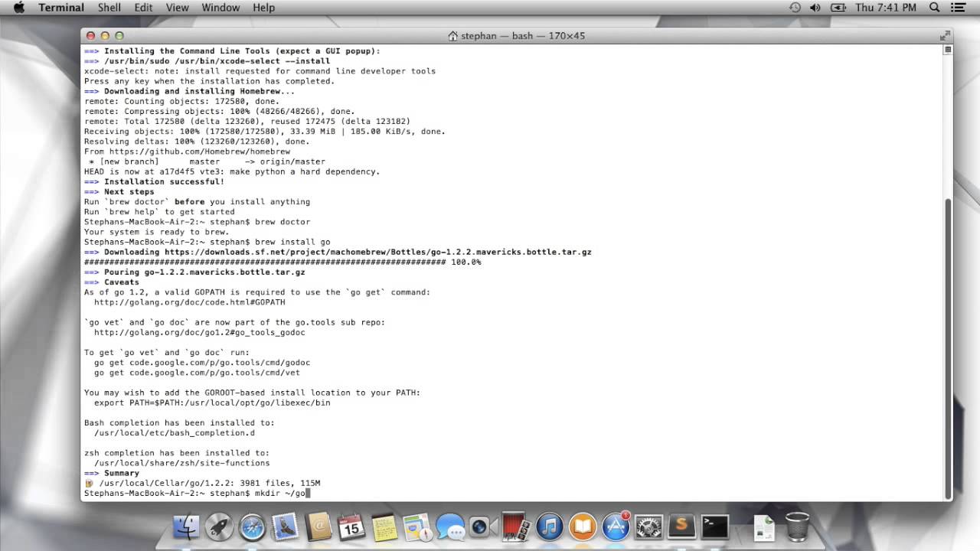Open the Documents stack in dock
The width and height of the screenshot is (980, 551).
764,527
